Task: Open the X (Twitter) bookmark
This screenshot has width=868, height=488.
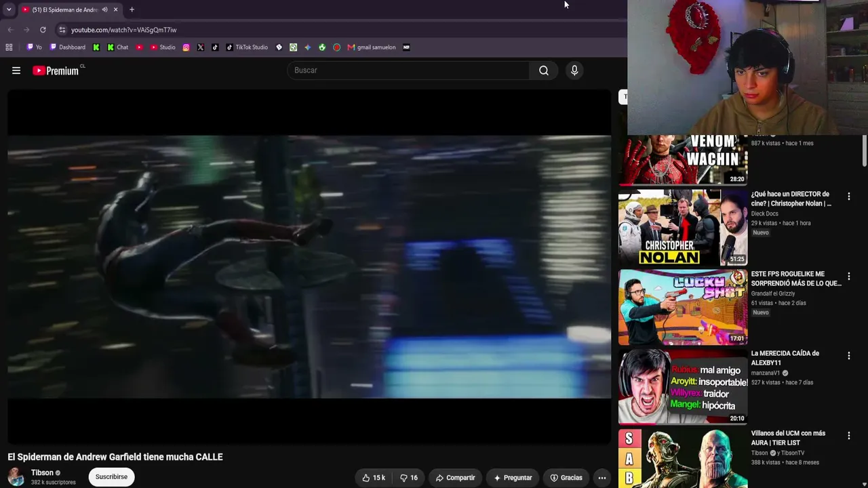Action: (201, 47)
